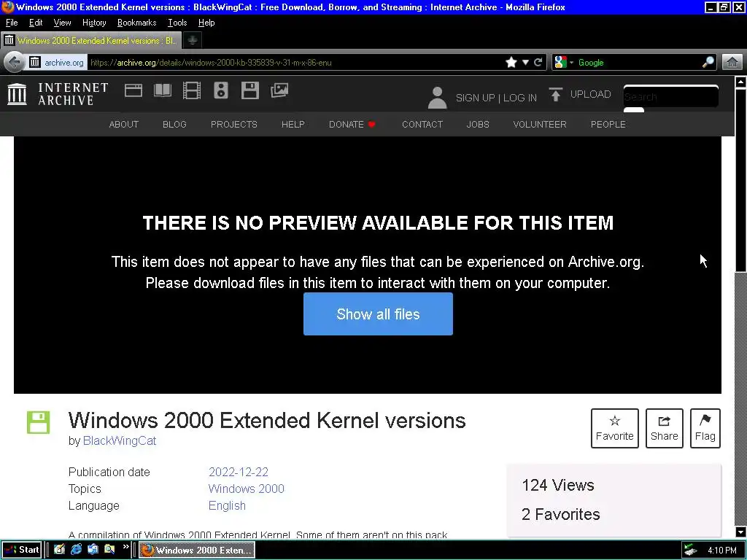Click the Internet Archive search field
Viewport: 747px width, 560px height.
[671, 97]
